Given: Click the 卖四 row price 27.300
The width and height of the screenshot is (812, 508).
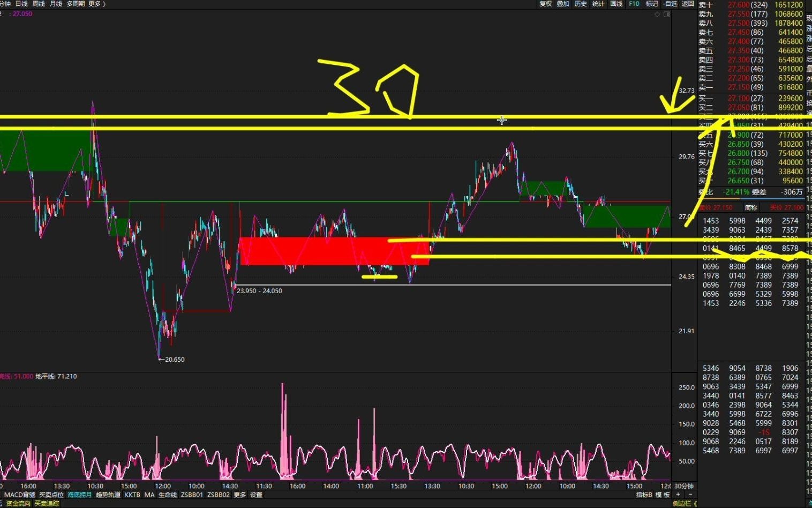Looking at the screenshot, I should pyautogui.click(x=739, y=59).
